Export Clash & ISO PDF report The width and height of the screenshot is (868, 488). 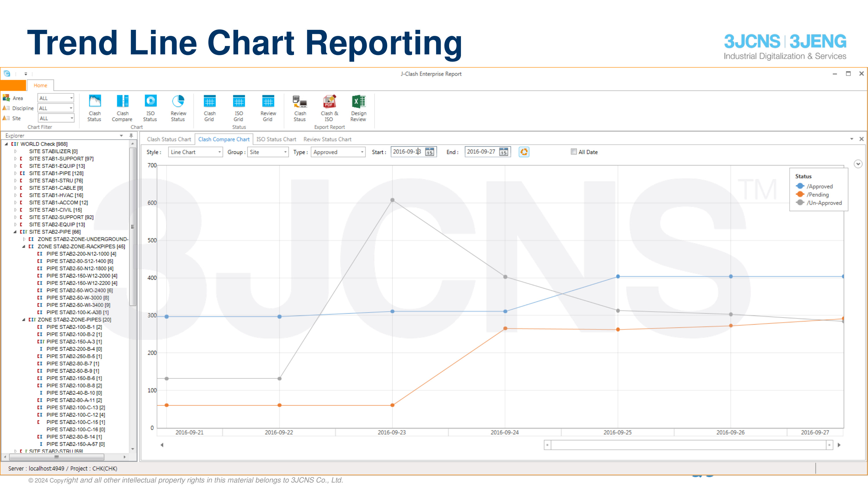tap(329, 108)
